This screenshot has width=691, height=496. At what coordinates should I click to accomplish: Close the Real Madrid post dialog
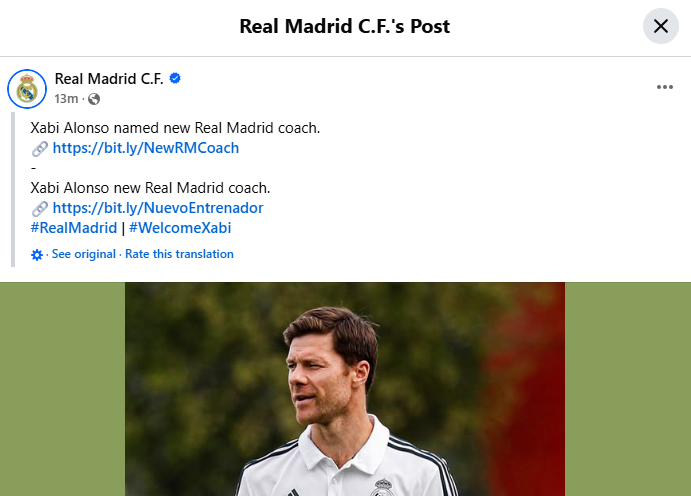tap(661, 26)
